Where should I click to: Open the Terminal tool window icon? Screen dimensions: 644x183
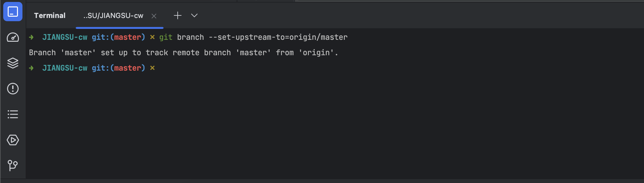point(13,12)
